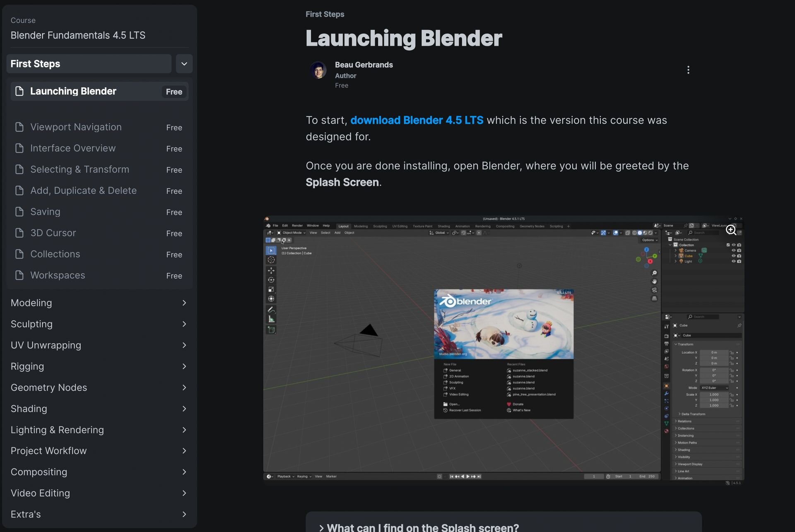The height and width of the screenshot is (532, 795).
Task: Click the magnifier zoom icon on the screenshot
Action: (x=731, y=230)
